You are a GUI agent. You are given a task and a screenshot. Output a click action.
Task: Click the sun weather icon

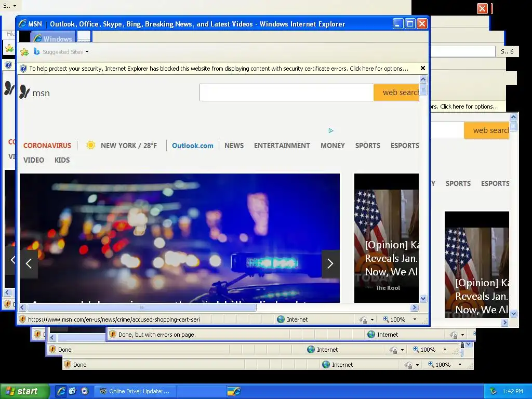point(90,145)
